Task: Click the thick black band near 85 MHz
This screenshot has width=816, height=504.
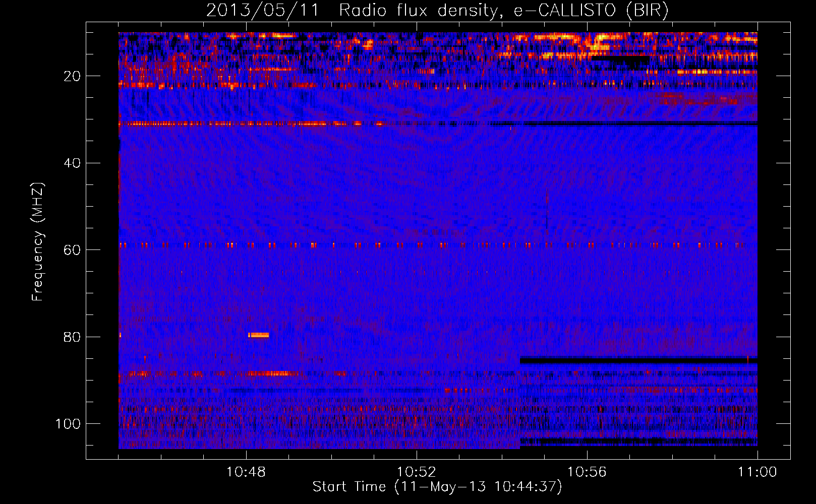Action: point(638,360)
